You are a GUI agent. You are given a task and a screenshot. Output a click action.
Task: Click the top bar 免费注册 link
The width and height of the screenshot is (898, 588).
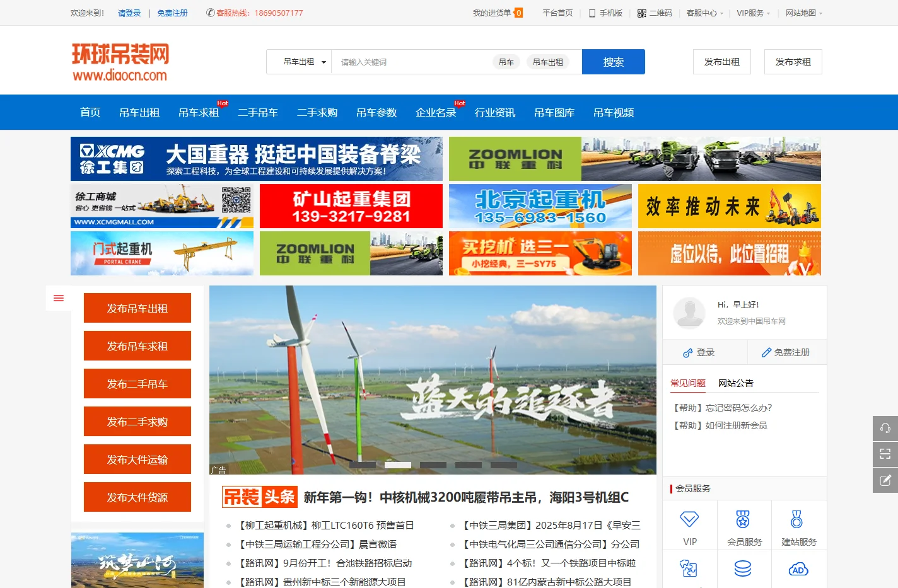tap(172, 13)
